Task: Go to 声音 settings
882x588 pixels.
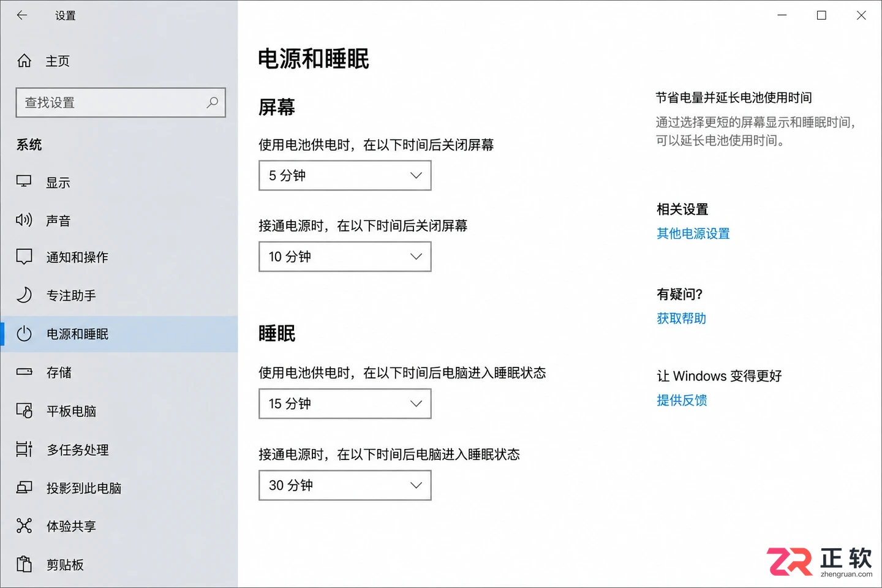Action: (119, 221)
